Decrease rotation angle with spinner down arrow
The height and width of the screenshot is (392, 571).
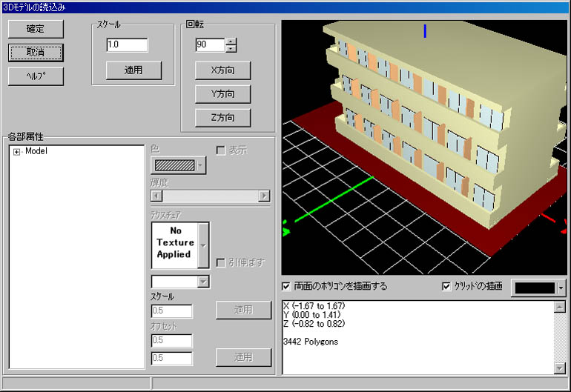tap(231, 48)
